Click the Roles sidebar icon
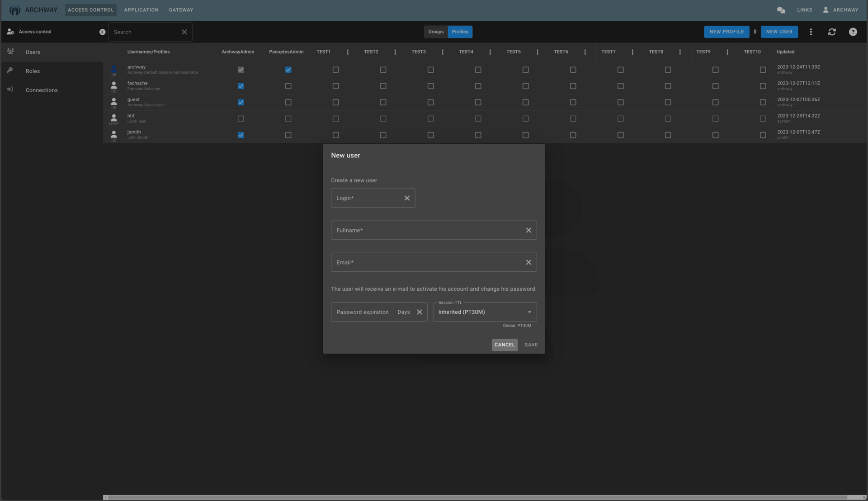868x501 pixels. [9, 71]
